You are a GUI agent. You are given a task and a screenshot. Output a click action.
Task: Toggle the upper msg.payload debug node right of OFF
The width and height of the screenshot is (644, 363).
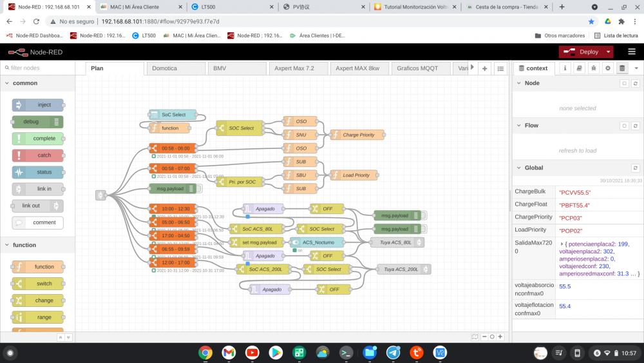424,215
